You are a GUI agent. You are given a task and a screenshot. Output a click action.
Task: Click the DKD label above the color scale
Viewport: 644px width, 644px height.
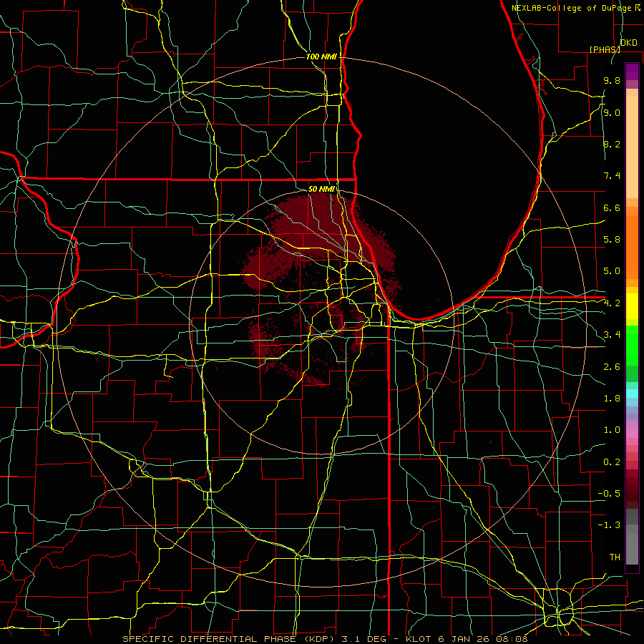tap(629, 43)
